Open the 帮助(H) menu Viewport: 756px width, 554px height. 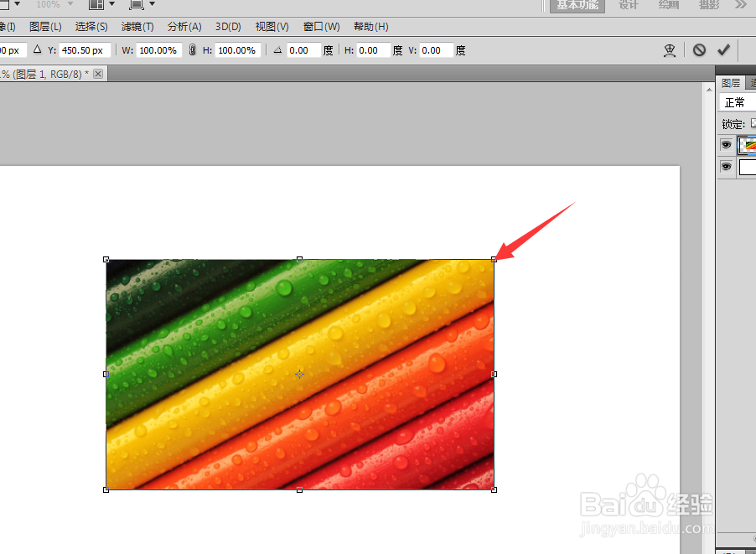[370, 27]
